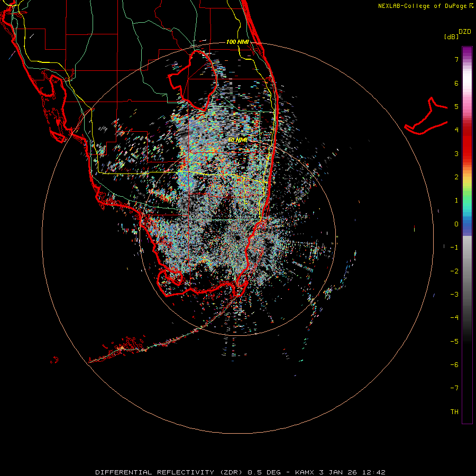Click the -2 label on the scale

tap(454, 271)
